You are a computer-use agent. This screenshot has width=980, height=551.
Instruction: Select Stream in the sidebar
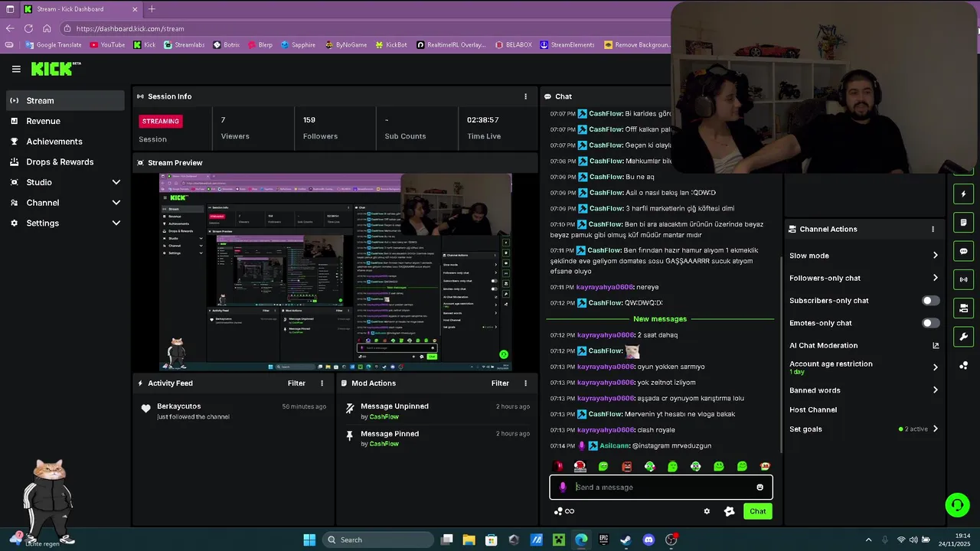pyautogui.click(x=65, y=100)
